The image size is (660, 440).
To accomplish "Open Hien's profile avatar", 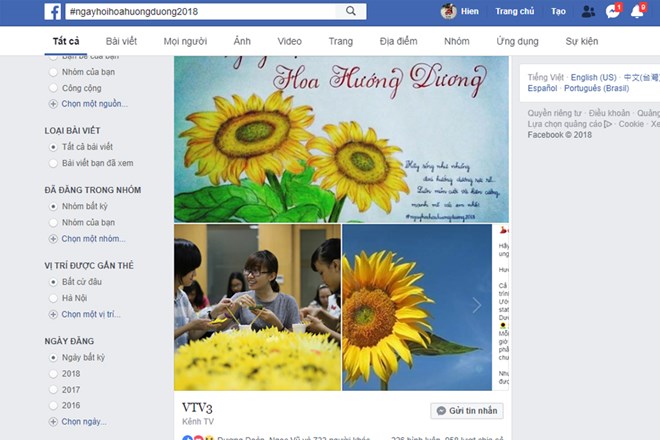I will pyautogui.click(x=448, y=11).
